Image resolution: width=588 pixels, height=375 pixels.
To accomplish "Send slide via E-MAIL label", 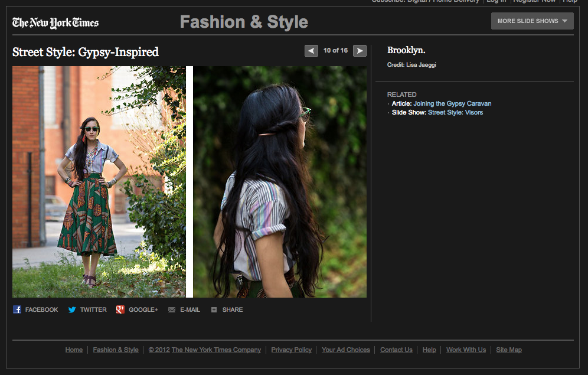I will (x=190, y=310).
